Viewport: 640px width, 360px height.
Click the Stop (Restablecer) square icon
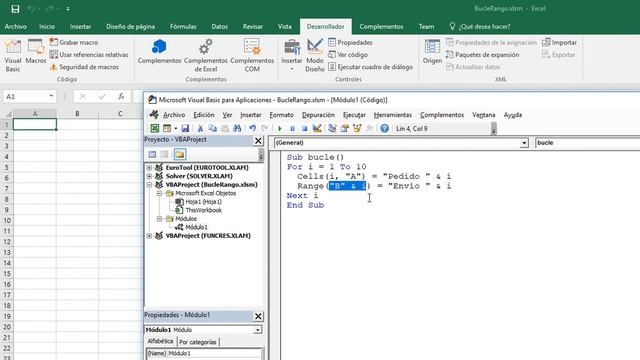304,129
